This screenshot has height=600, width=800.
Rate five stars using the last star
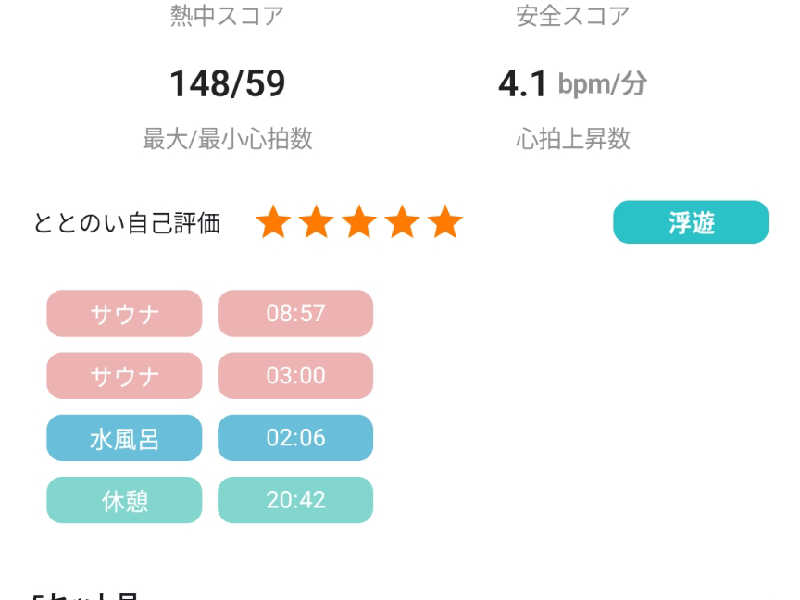[445, 222]
